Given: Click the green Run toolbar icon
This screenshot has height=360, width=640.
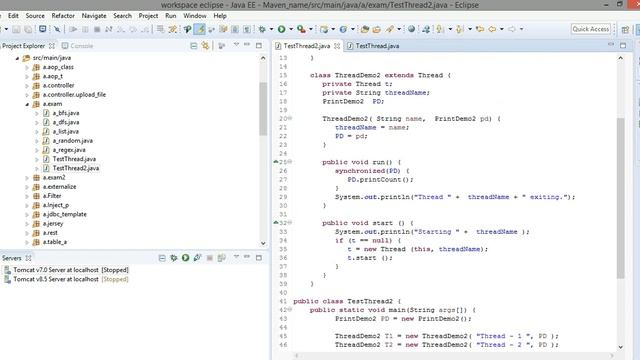Looking at the screenshot, I should pos(282,29).
